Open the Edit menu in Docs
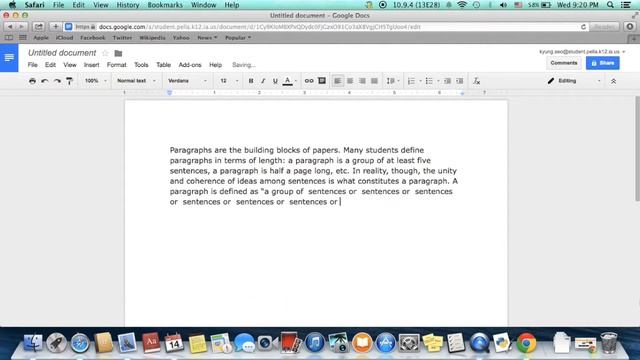This screenshot has width=640, height=360. (x=50, y=65)
